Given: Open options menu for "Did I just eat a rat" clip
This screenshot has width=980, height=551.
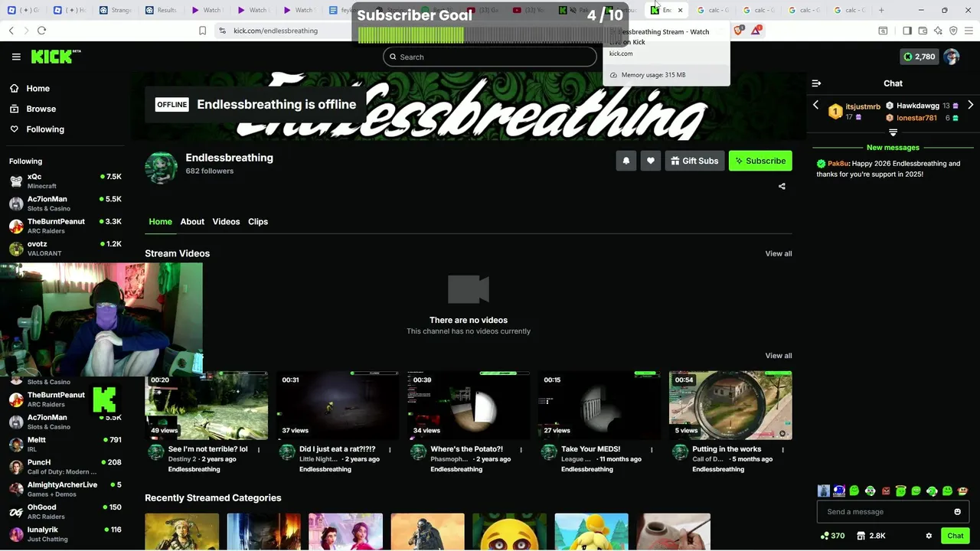Looking at the screenshot, I should (x=390, y=449).
